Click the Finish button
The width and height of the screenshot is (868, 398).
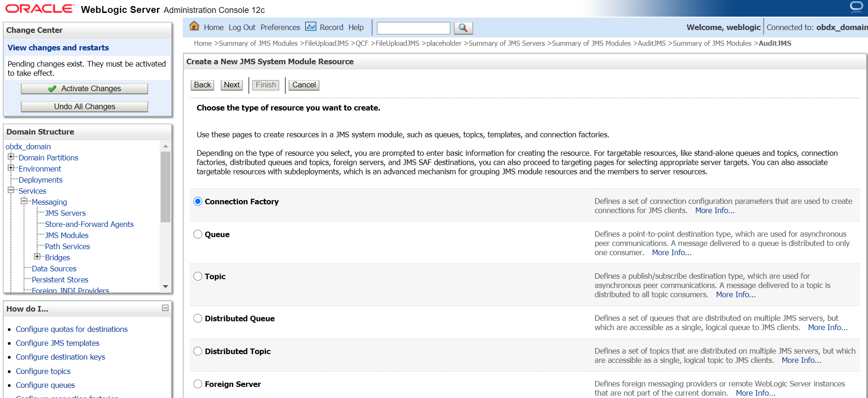point(266,85)
